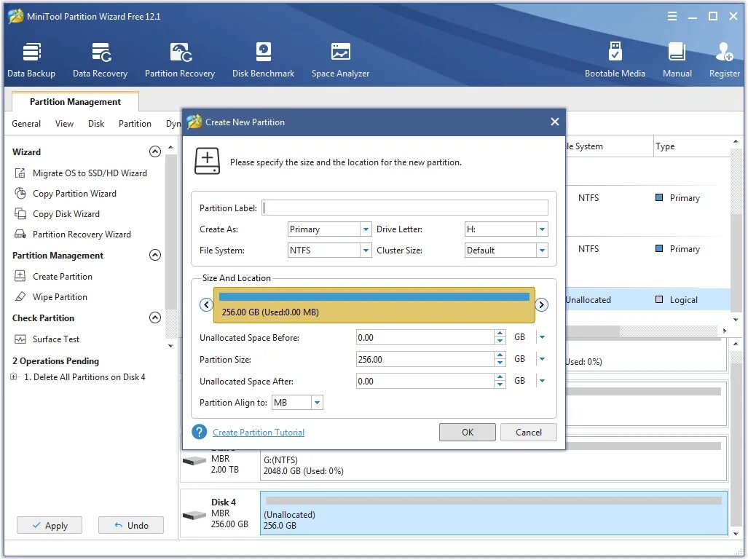Screen dimensions: 748x560
Task: Start the Disk Benchmark tool
Action: (264, 60)
